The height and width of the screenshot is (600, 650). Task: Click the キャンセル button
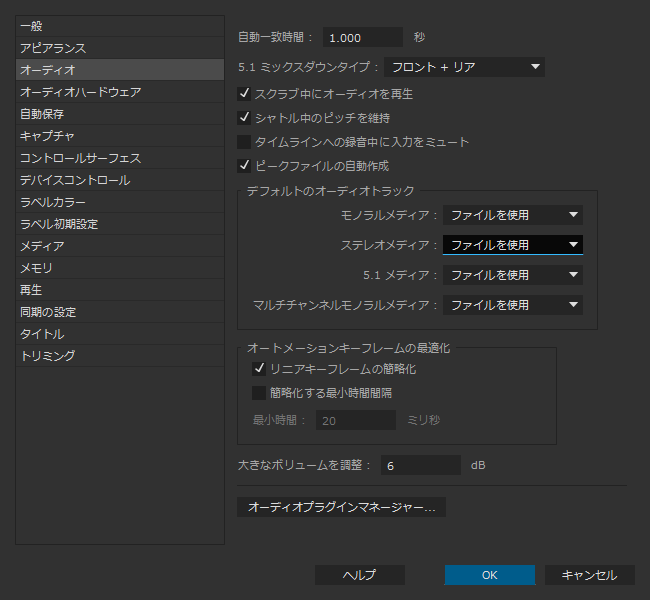coord(589,575)
